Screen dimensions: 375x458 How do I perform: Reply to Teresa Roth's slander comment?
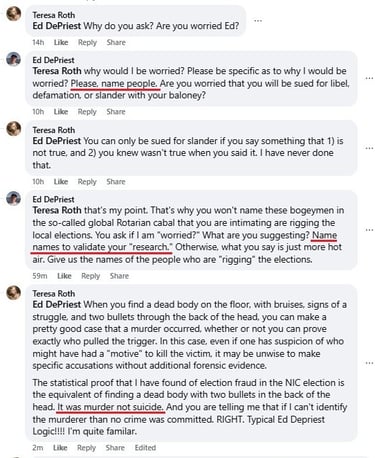tap(87, 182)
